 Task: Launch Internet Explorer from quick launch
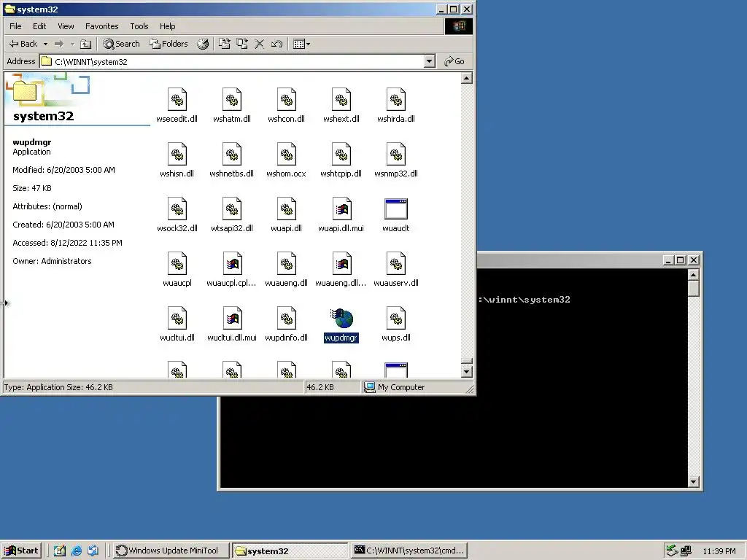(x=76, y=551)
